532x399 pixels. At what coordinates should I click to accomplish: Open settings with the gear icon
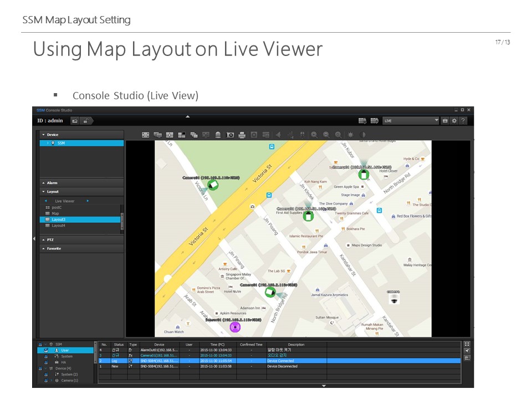[454, 121]
